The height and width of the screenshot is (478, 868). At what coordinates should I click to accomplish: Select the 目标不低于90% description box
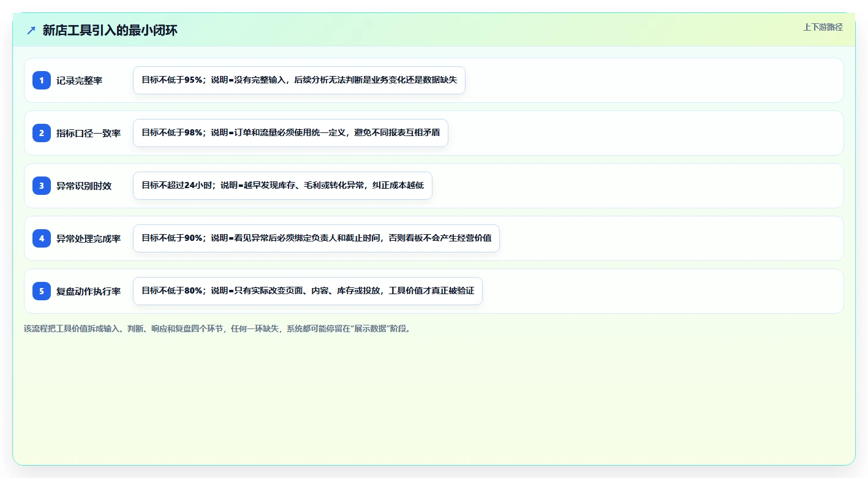pyautogui.click(x=316, y=238)
